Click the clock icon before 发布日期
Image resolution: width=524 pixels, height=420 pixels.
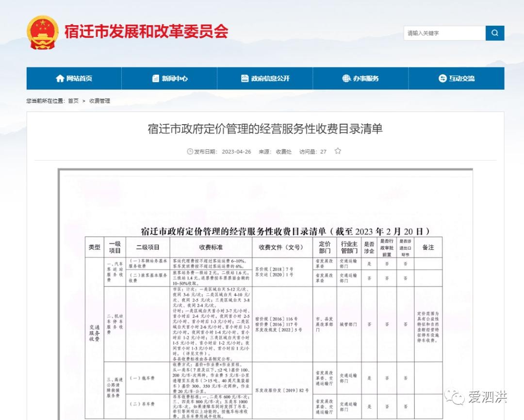click(x=190, y=151)
